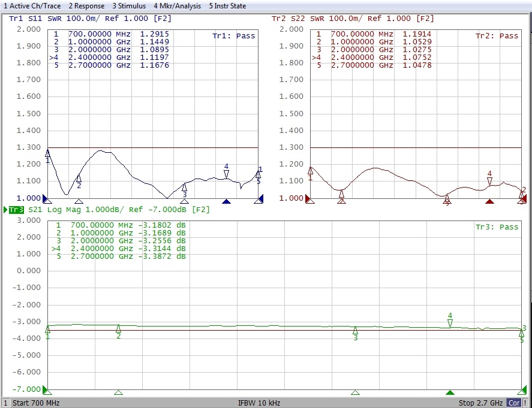Open the 2 Response menu
The width and height of the screenshot is (532, 408).
86,6
